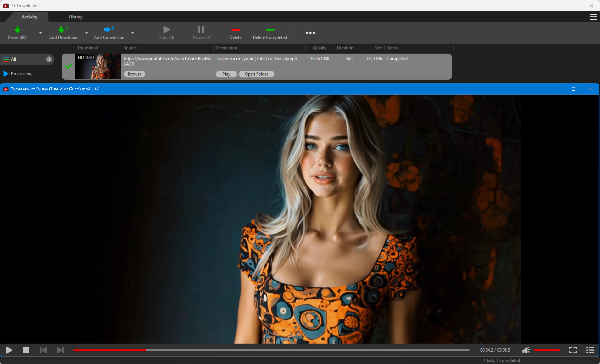
Task: Click the Delete Completed green icon
Action: point(270,30)
